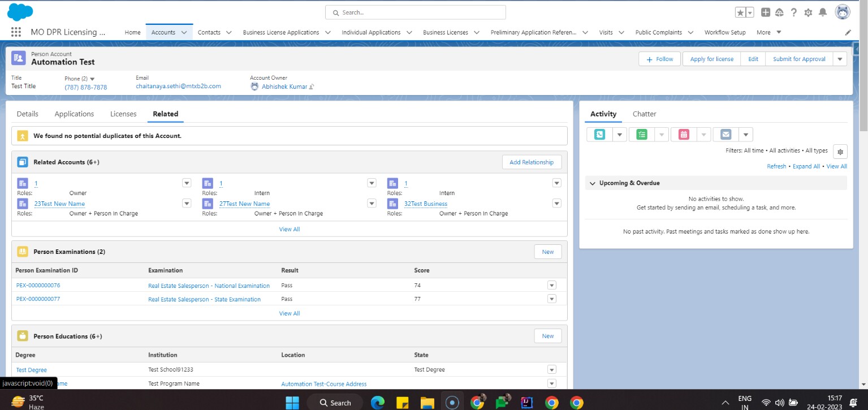
Task: View notifications by clicking the bell icon
Action: [823, 12]
